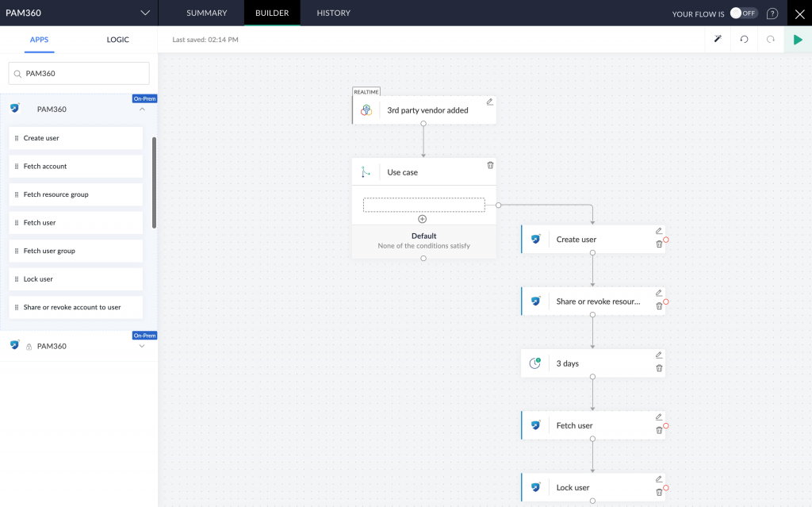The image size is (812, 507).
Task: Click the red error dot on Lock user step
Action: pos(666,488)
